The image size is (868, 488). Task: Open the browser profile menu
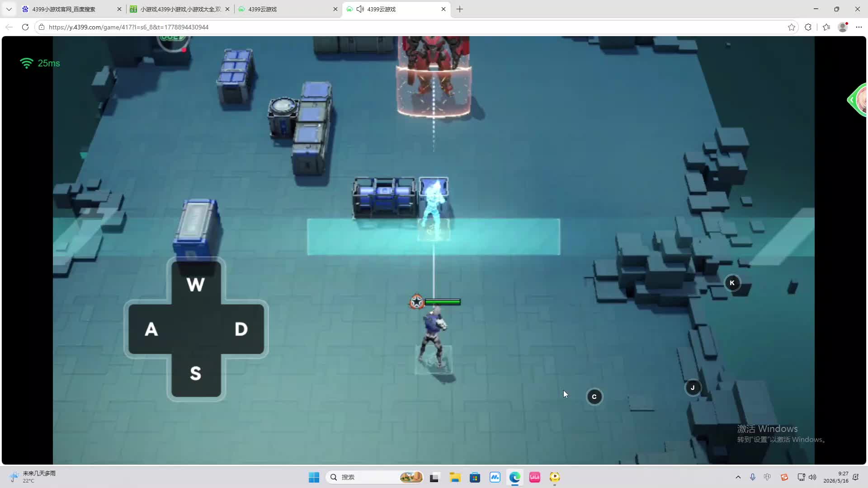click(843, 27)
